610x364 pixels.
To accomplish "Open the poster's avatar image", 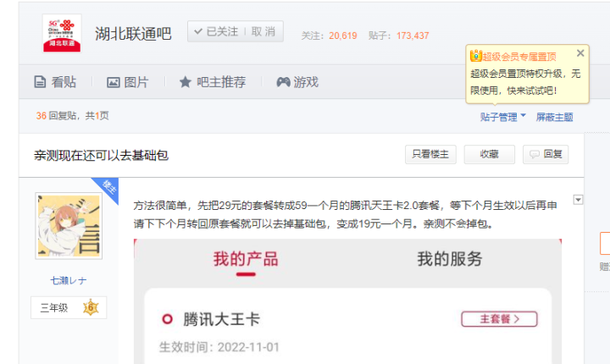I will pyautogui.click(x=69, y=225).
